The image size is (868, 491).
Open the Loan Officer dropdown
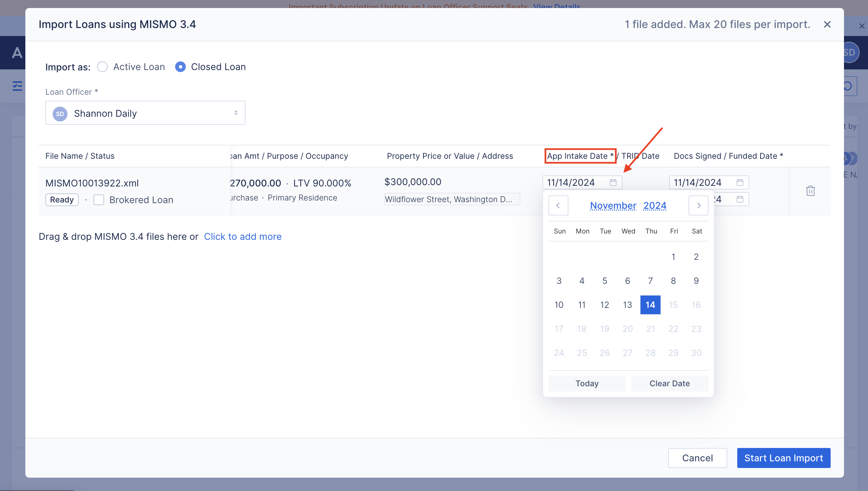(x=145, y=113)
